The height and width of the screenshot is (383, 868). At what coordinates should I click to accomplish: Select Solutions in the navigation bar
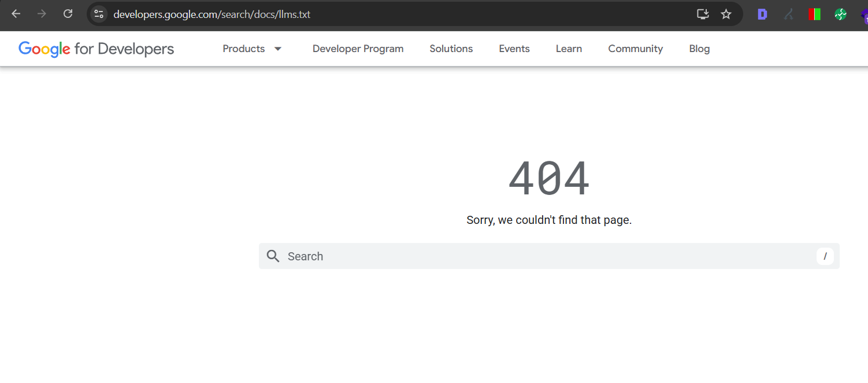[451, 49]
